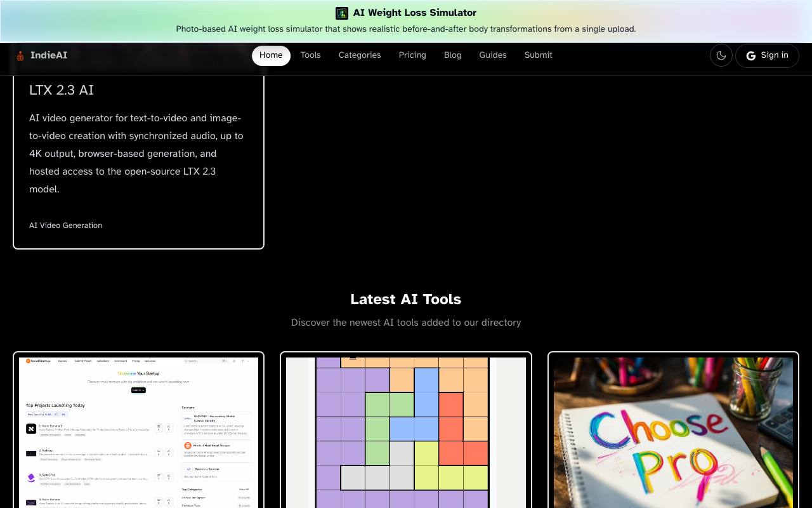Image resolution: width=812 pixels, height=508 pixels.
Task: Go to the Home tab
Action: (271, 55)
